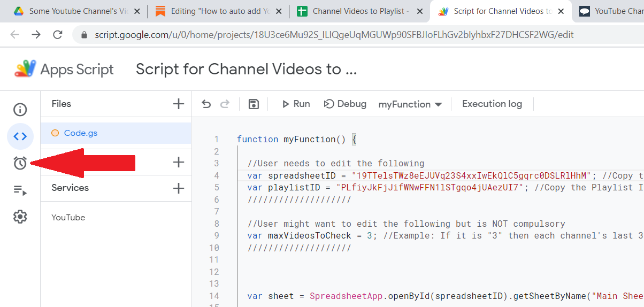This screenshot has width=644, height=307.
Task: Go back using browser back arrow
Action: pyautogui.click(x=14, y=35)
